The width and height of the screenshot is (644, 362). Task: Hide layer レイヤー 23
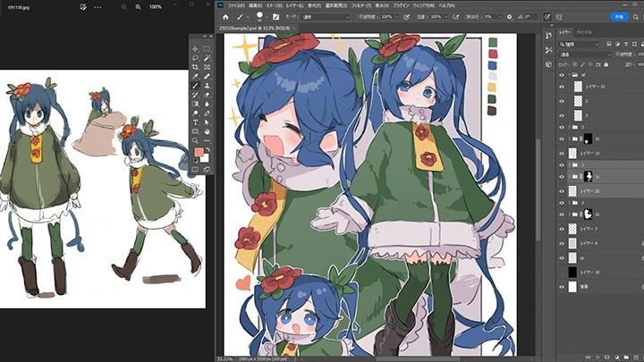coord(562,189)
